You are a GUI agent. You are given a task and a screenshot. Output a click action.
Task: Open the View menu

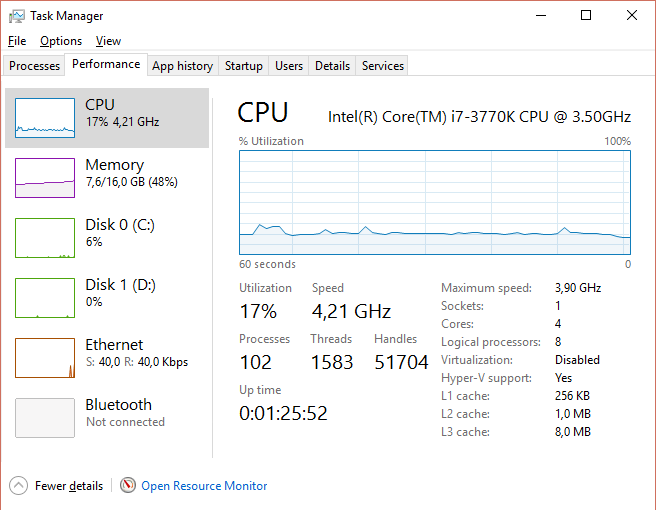[x=108, y=41]
